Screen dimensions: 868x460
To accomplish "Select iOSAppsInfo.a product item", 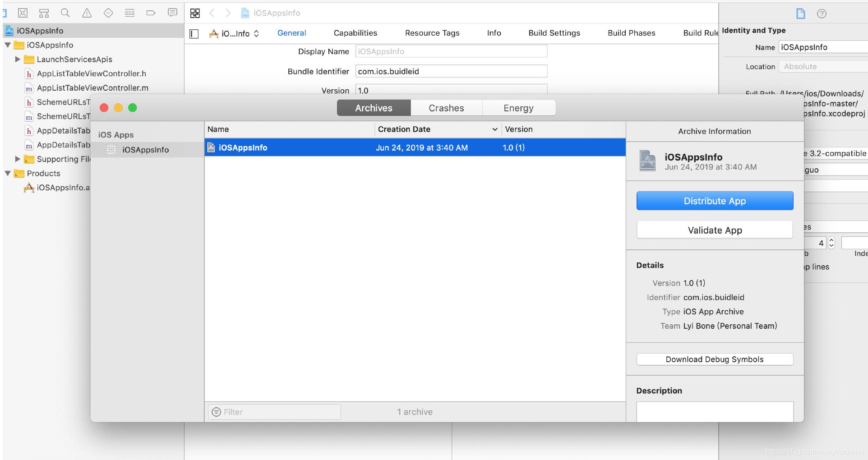I will (x=57, y=188).
